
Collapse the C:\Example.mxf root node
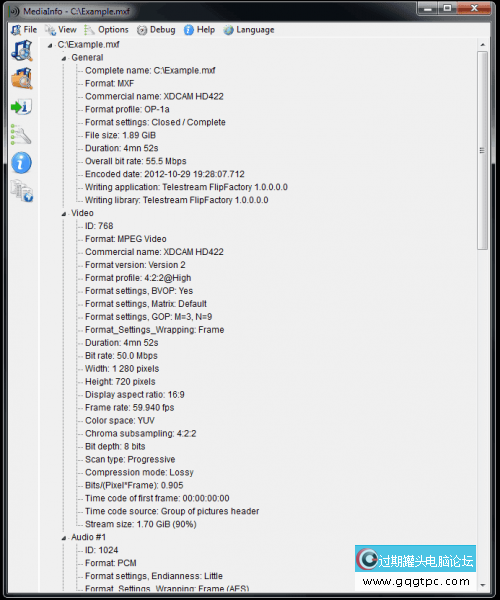50,46
